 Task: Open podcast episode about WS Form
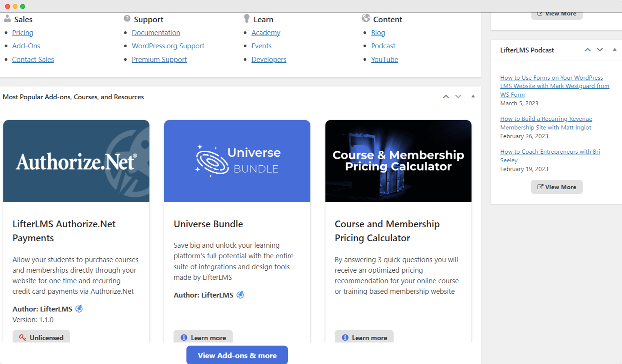[554, 86]
